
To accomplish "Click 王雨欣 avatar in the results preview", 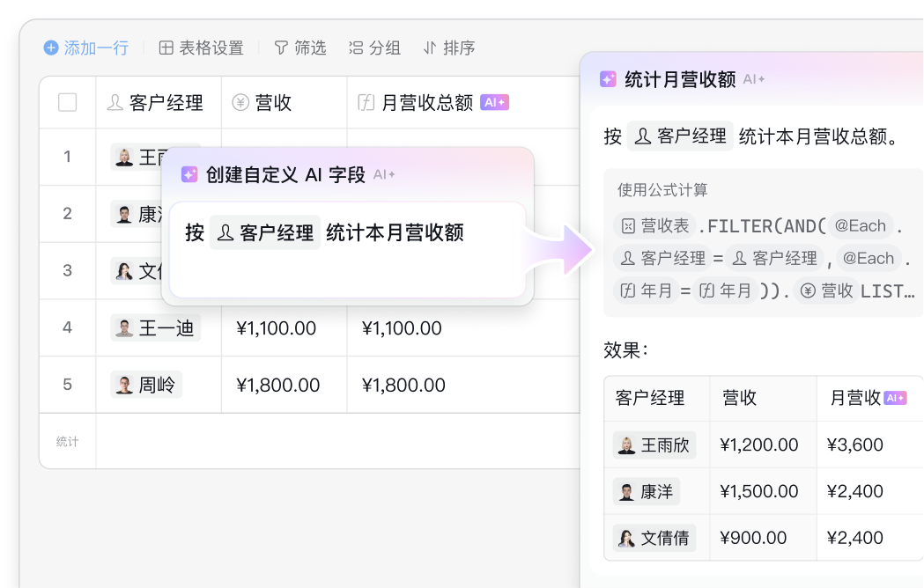I will coord(627,445).
